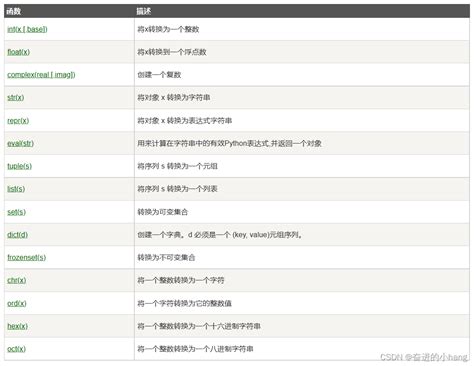Open the list(s) function link
This screenshot has width=474, height=366.
tap(16, 189)
